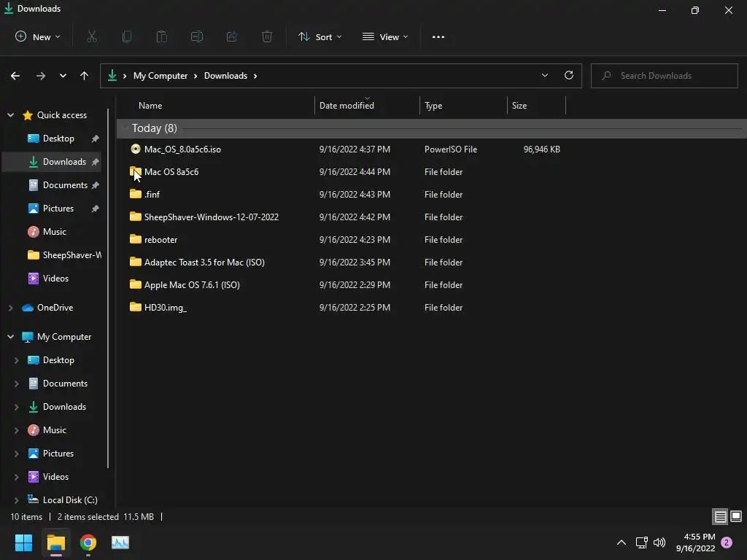Image resolution: width=747 pixels, height=560 pixels.
Task: Open the volume speaker tray icon
Action: 659,542
